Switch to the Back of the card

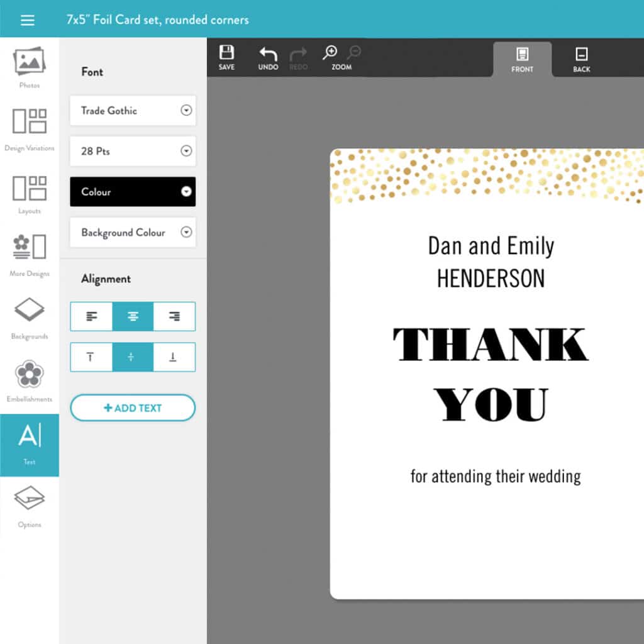point(581,58)
